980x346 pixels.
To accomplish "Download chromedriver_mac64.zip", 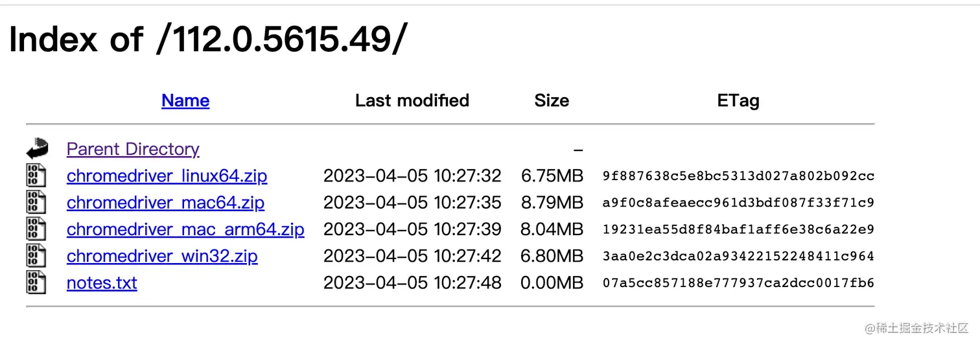I will tap(165, 202).
